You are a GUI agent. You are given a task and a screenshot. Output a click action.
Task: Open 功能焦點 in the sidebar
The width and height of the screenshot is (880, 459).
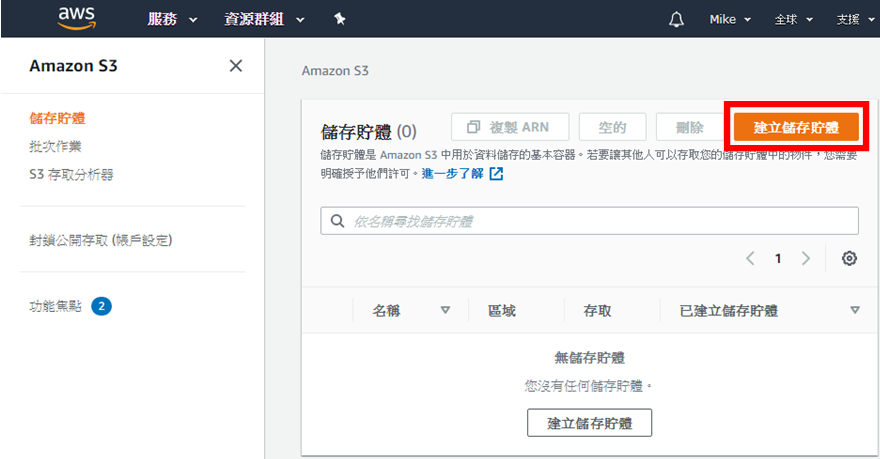click(x=55, y=306)
